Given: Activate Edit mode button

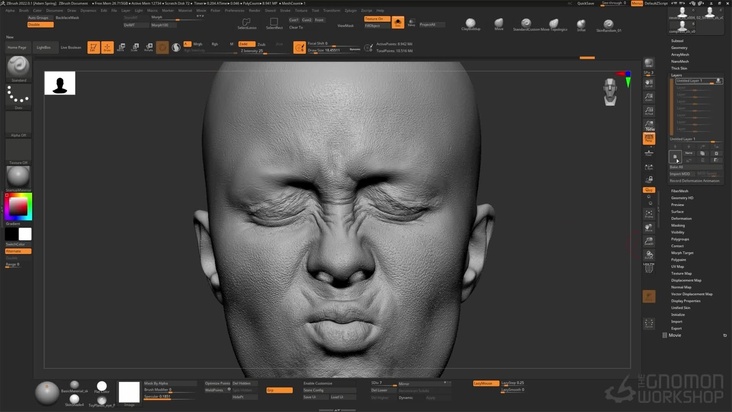Looking at the screenshot, I should (93, 47).
